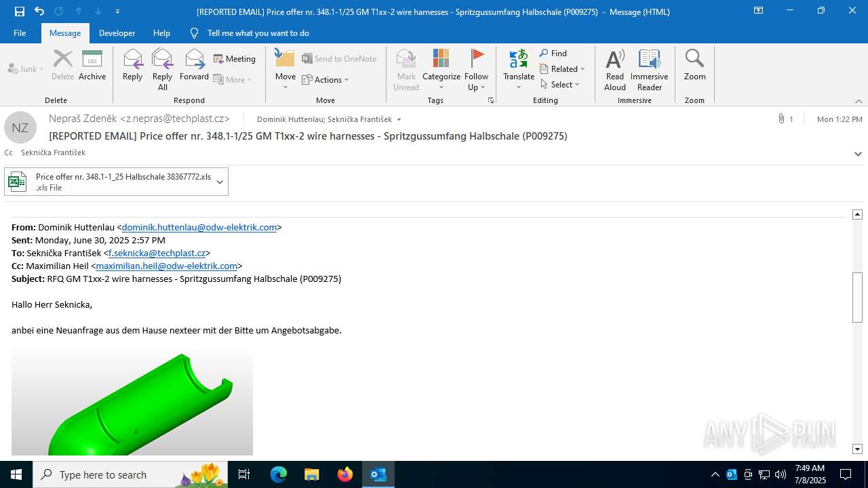Click the taskbar clock showing 7:49 AM

point(810,474)
